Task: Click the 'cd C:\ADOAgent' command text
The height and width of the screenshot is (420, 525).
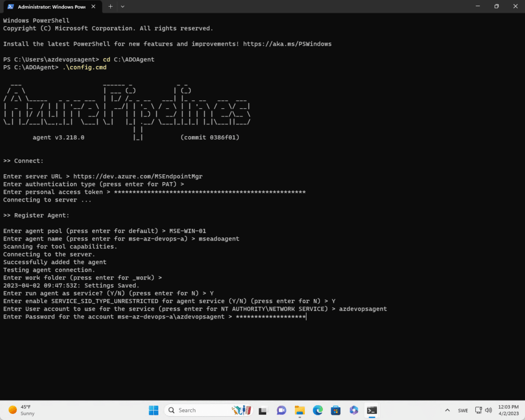Action: click(x=129, y=59)
